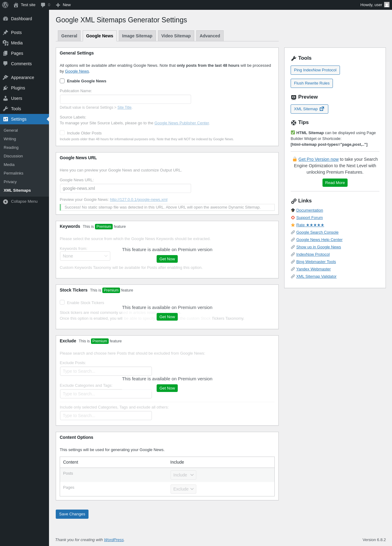Screen dimensions: 392x546
Task: Open the Advanced tab
Action: click(210, 36)
